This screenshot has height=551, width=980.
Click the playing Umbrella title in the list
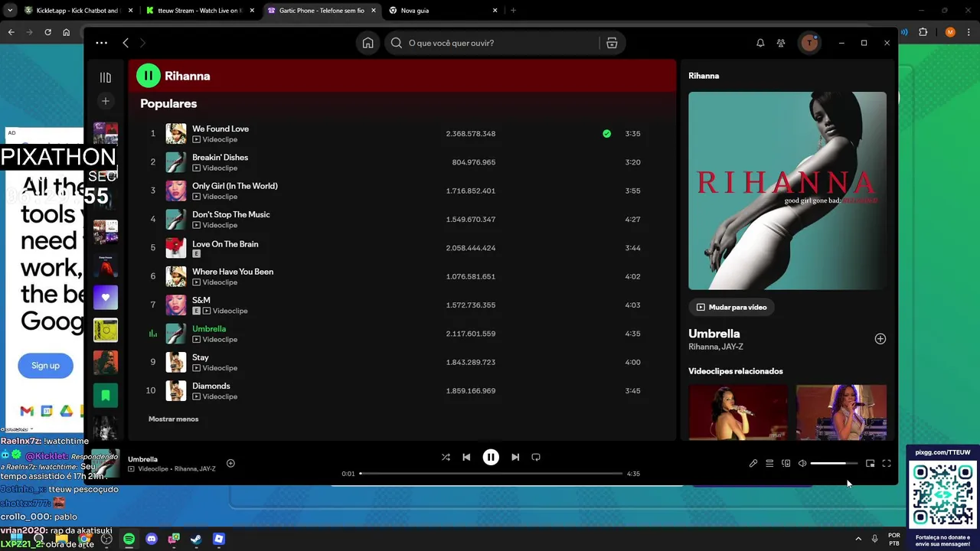tap(209, 329)
